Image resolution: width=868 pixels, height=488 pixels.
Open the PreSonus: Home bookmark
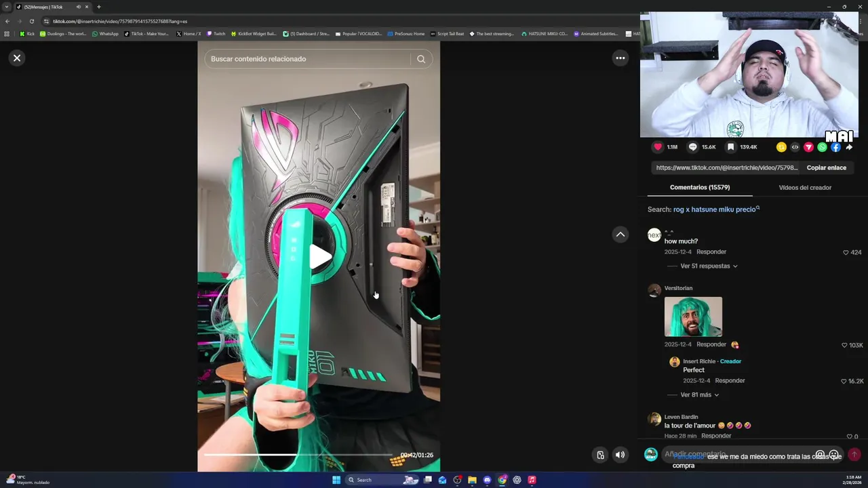coord(406,34)
